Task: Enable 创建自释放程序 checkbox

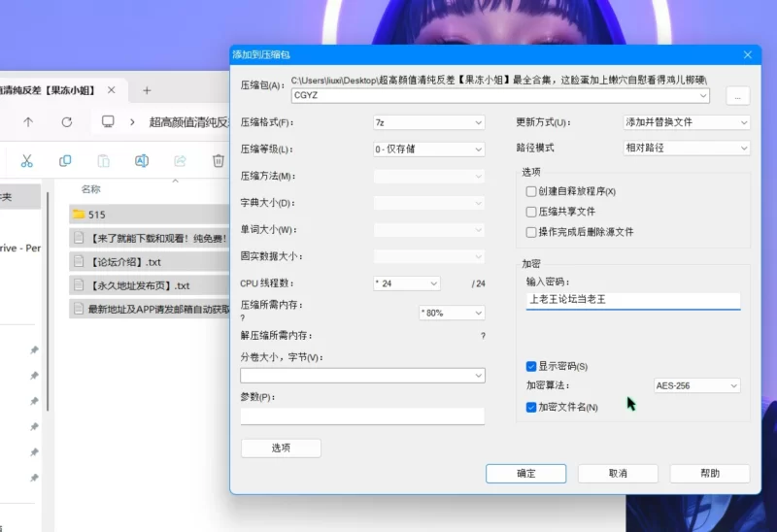Action: tap(531, 191)
